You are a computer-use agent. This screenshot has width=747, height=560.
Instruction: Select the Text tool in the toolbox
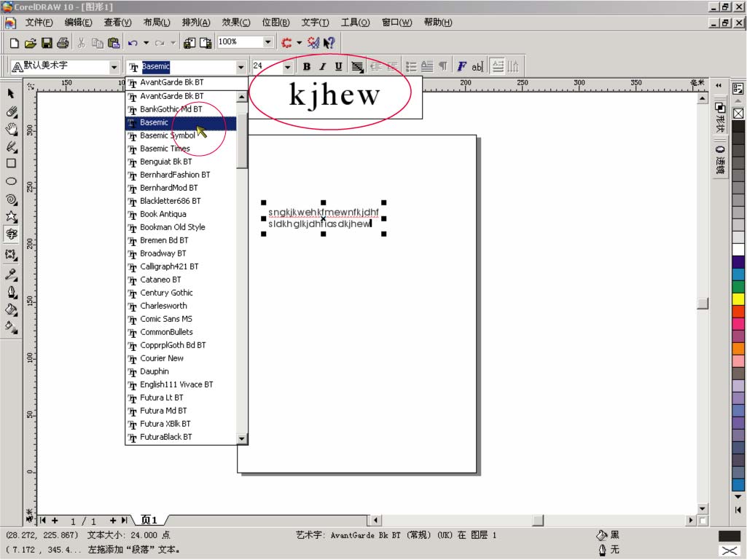point(12,234)
